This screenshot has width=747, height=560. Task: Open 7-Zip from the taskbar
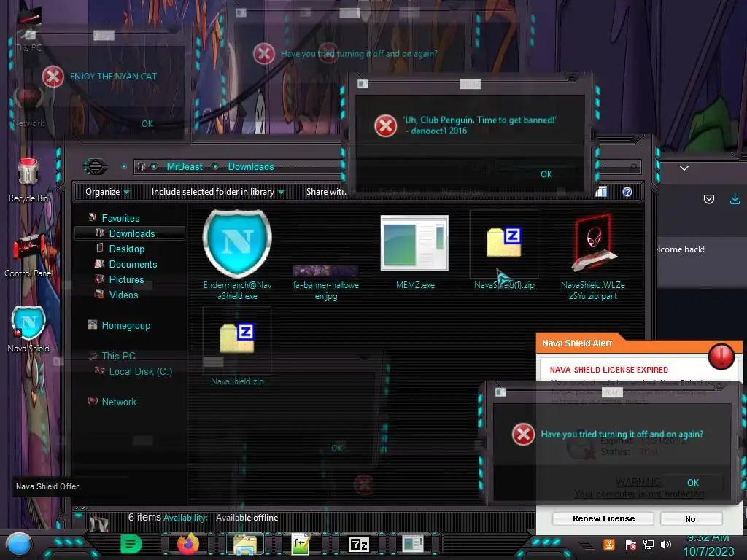(358, 544)
